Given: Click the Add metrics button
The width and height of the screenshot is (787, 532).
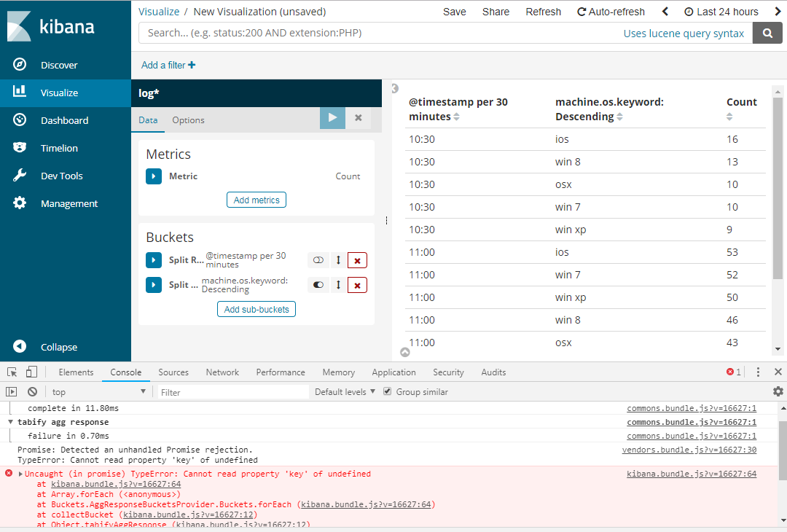Looking at the screenshot, I should click(257, 200).
